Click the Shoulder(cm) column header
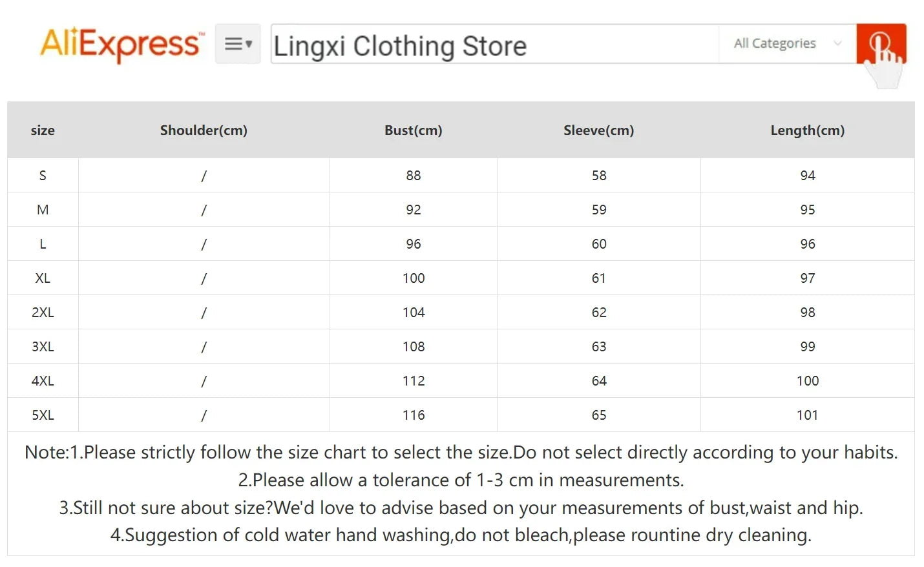Image resolution: width=924 pixels, height=567 pixels. tap(204, 130)
